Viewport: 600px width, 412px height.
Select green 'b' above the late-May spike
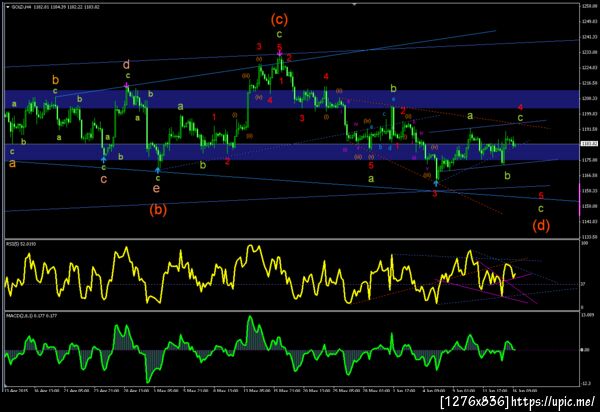[393, 89]
